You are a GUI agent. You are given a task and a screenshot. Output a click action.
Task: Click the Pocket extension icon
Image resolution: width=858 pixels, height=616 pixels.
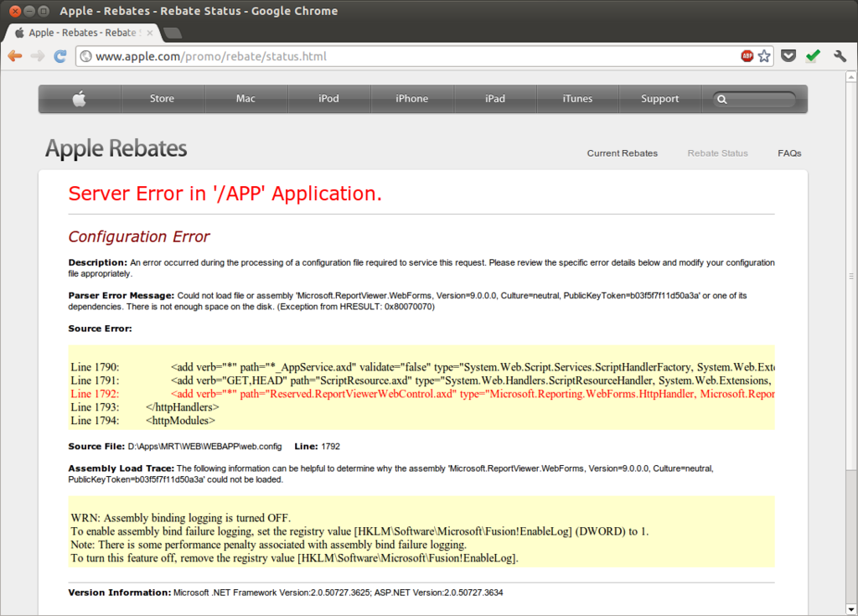click(788, 56)
